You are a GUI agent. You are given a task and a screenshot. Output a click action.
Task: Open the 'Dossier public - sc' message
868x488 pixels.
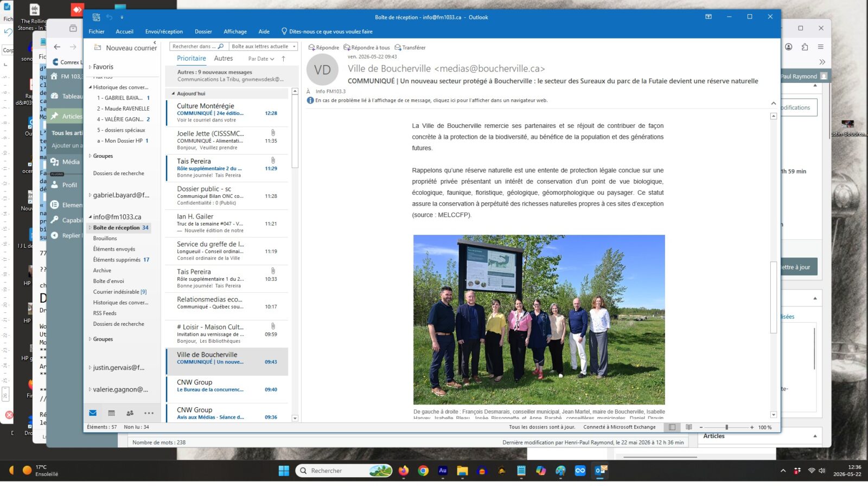click(227, 196)
